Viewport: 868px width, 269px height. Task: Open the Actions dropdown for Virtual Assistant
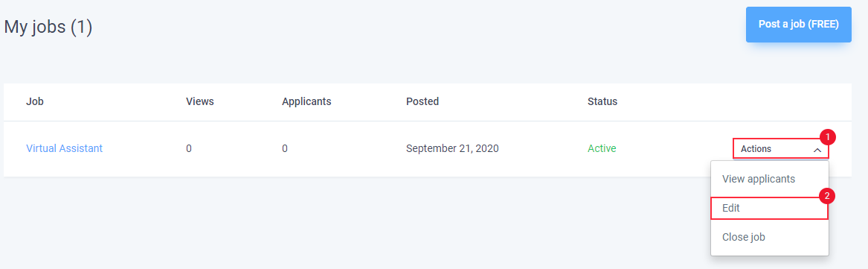780,148
